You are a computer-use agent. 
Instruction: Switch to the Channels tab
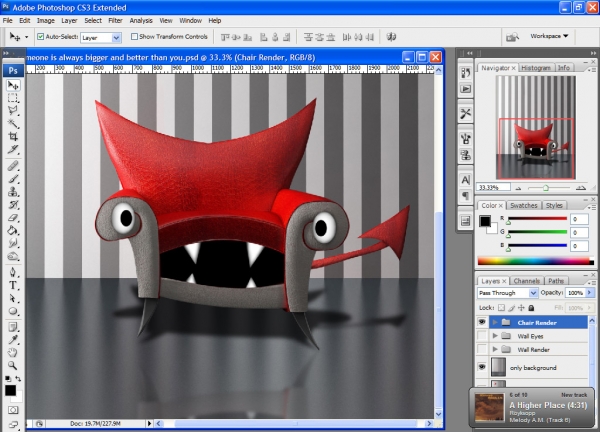pos(527,281)
